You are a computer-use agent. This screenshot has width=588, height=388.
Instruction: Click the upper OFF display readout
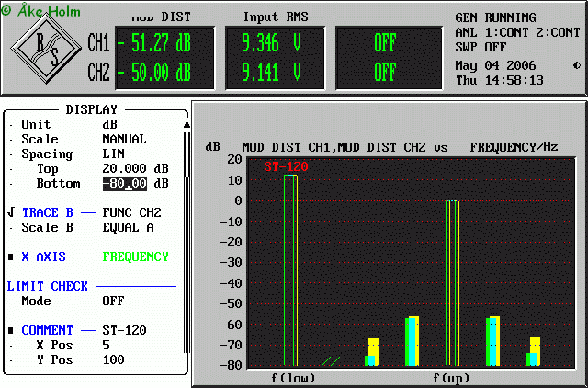coord(385,43)
